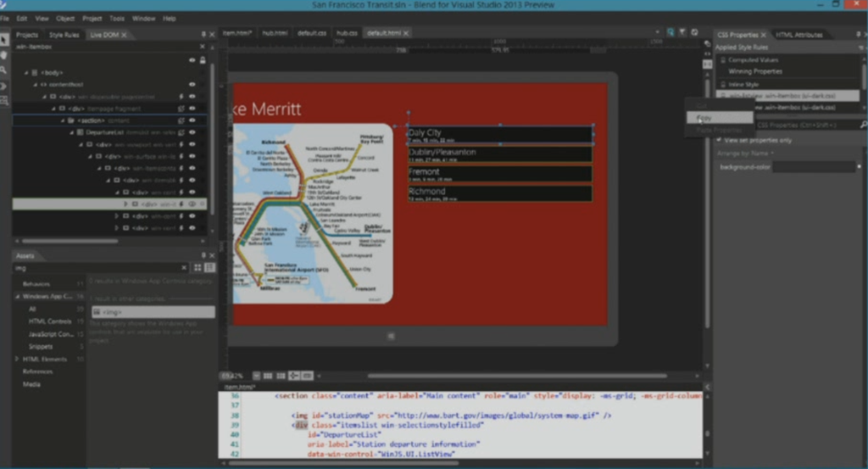Open the Object menu
The height and width of the screenshot is (469, 868).
(x=64, y=19)
